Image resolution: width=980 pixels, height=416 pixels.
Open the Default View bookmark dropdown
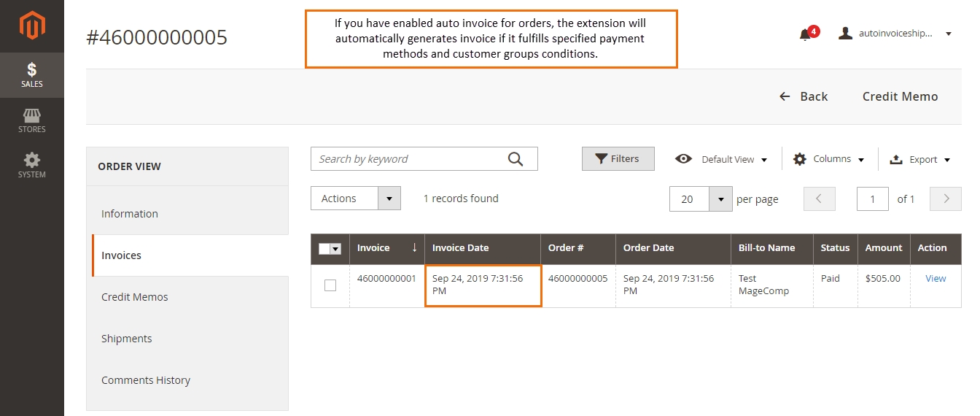pyautogui.click(x=723, y=159)
